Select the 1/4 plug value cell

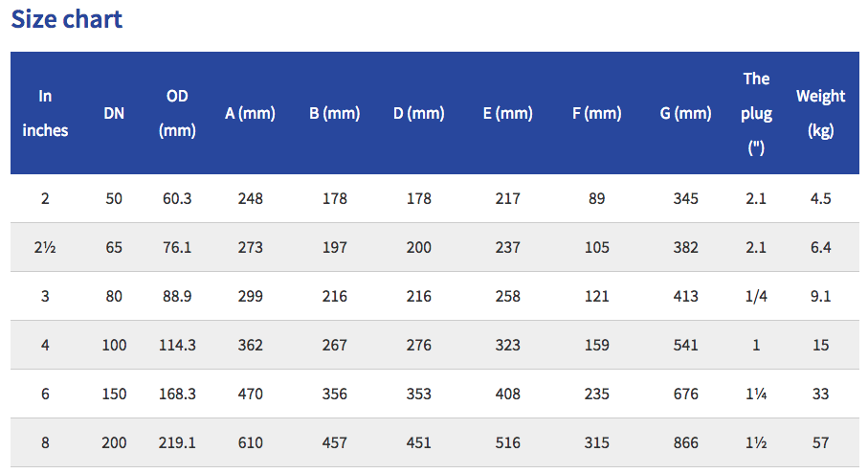click(756, 296)
